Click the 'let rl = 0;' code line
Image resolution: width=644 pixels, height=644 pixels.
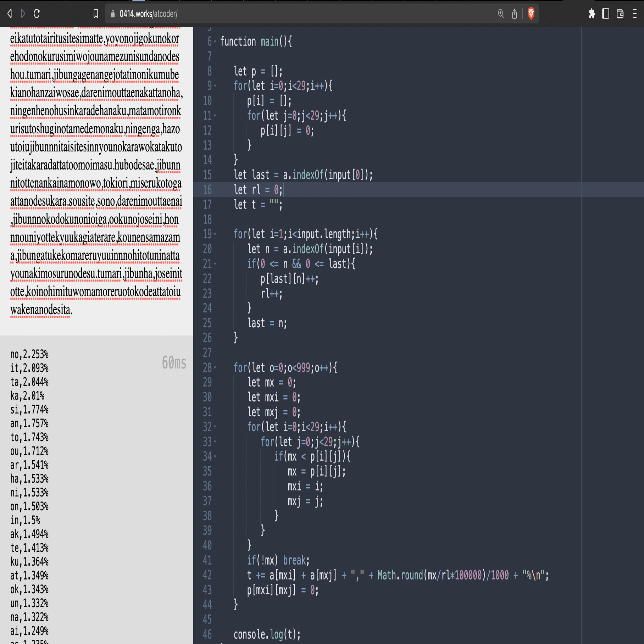click(258, 190)
